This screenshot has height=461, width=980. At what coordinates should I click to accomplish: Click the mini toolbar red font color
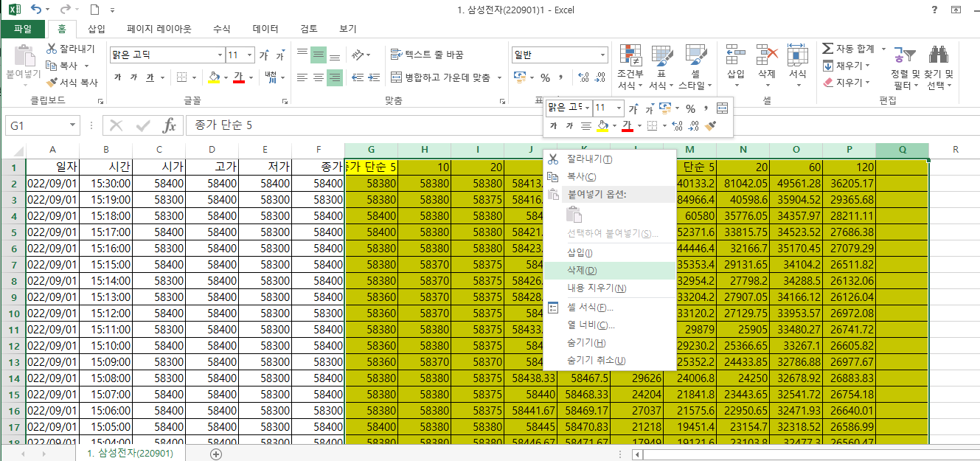628,126
